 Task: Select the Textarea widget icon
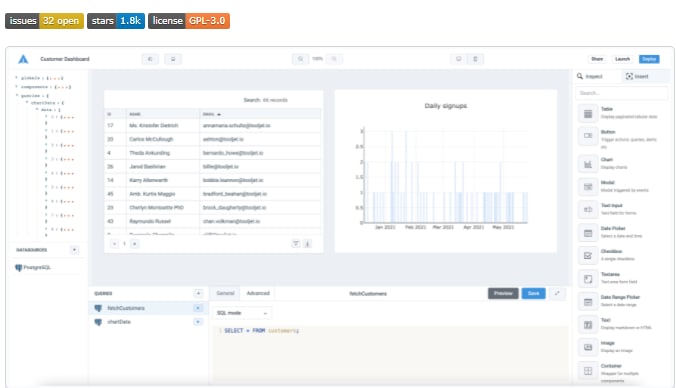point(588,279)
